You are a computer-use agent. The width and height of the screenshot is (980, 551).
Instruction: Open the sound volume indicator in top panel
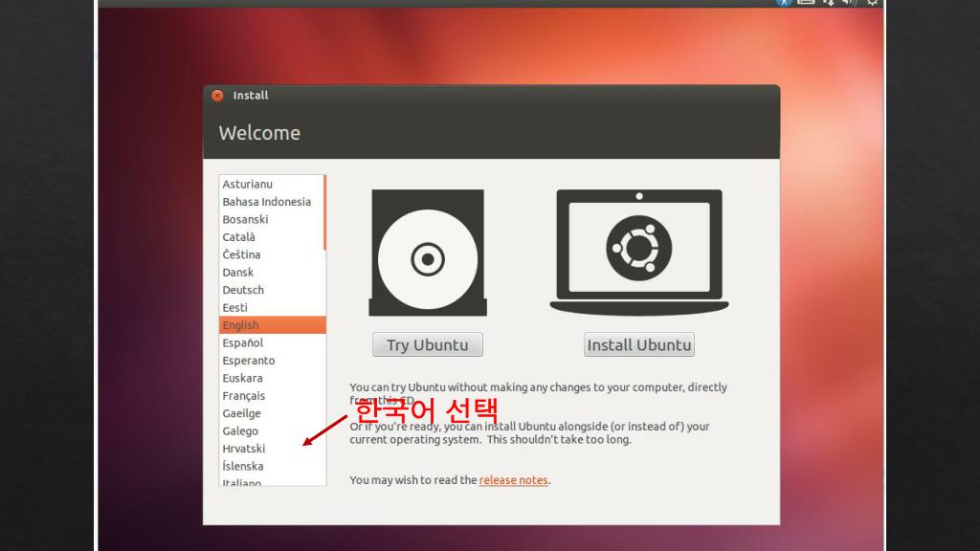click(849, 3)
